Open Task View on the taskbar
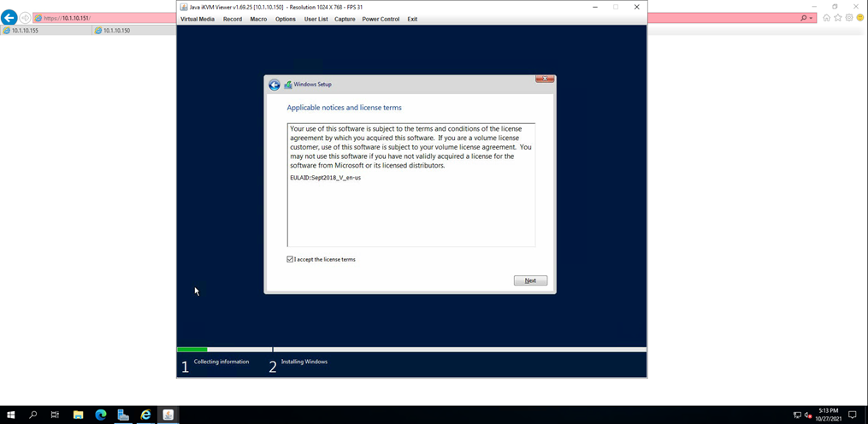Viewport: 868px width, 424px height. coord(55,415)
